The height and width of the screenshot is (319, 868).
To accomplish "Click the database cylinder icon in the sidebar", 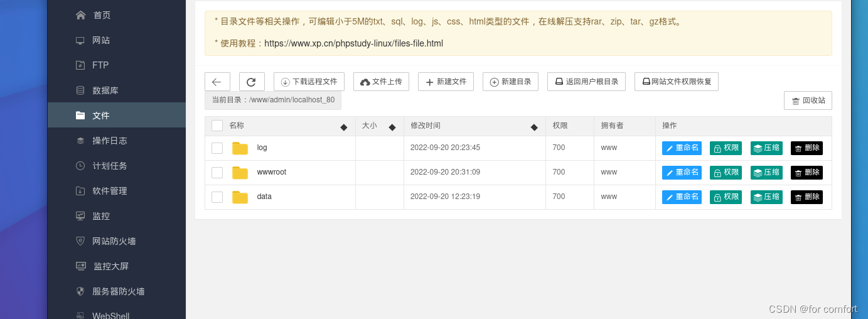I will 80,90.
